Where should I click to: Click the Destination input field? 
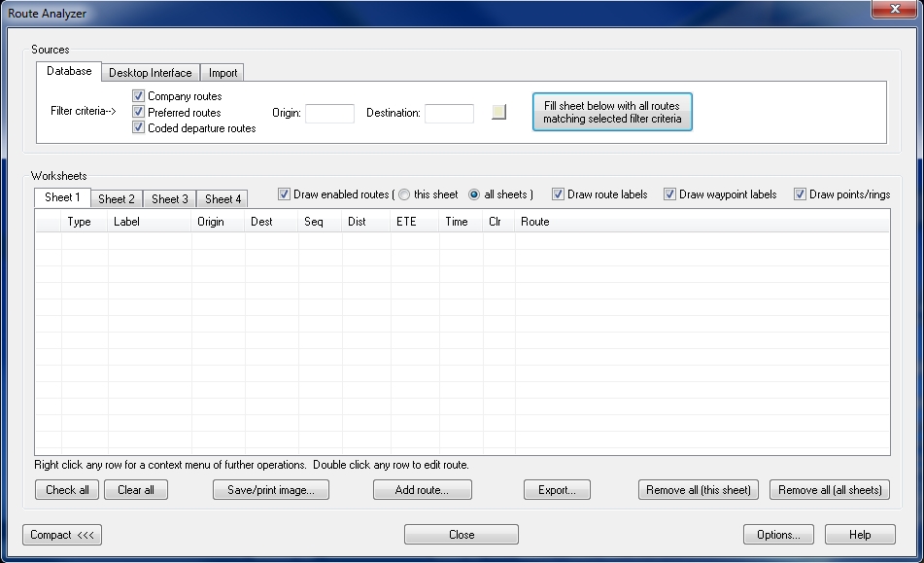(449, 113)
